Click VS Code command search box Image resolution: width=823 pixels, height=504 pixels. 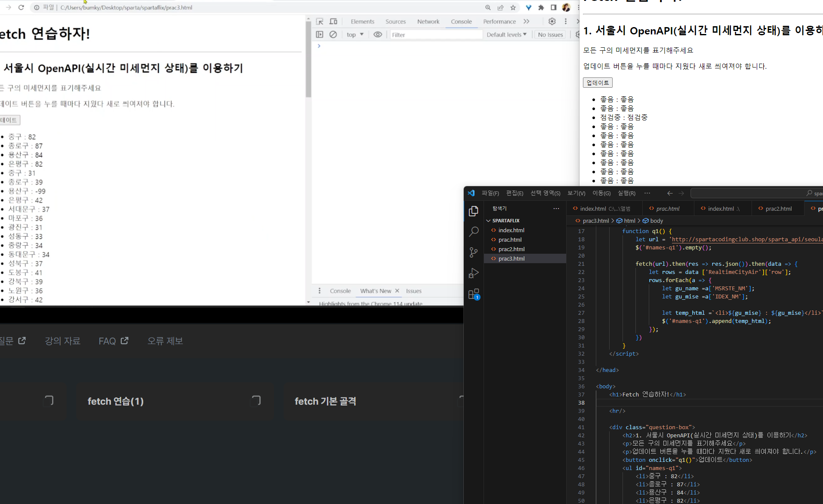756,193
